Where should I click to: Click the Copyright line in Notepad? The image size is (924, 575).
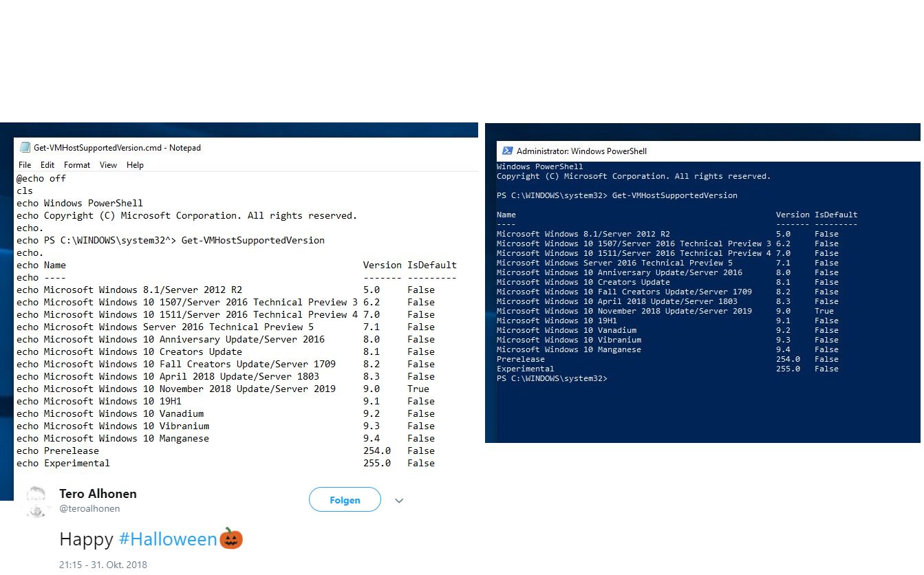187,215
